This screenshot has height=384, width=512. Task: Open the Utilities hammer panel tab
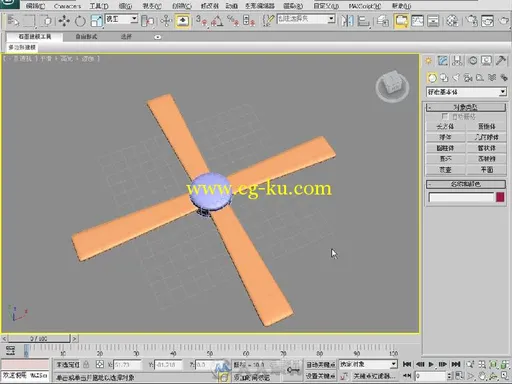(501, 61)
